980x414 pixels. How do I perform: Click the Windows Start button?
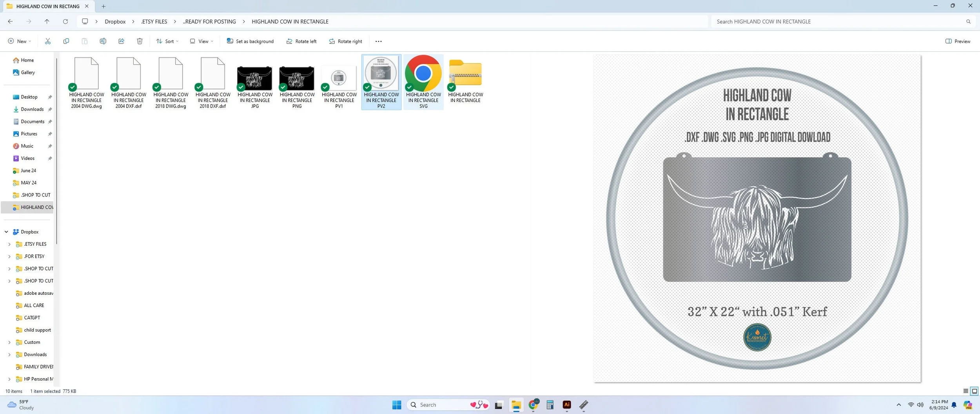[397, 405]
